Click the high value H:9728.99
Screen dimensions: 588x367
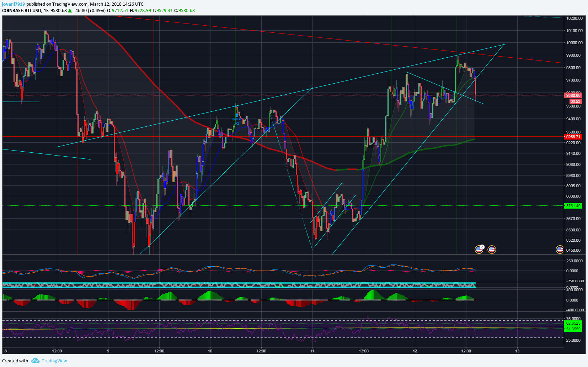(140, 10)
